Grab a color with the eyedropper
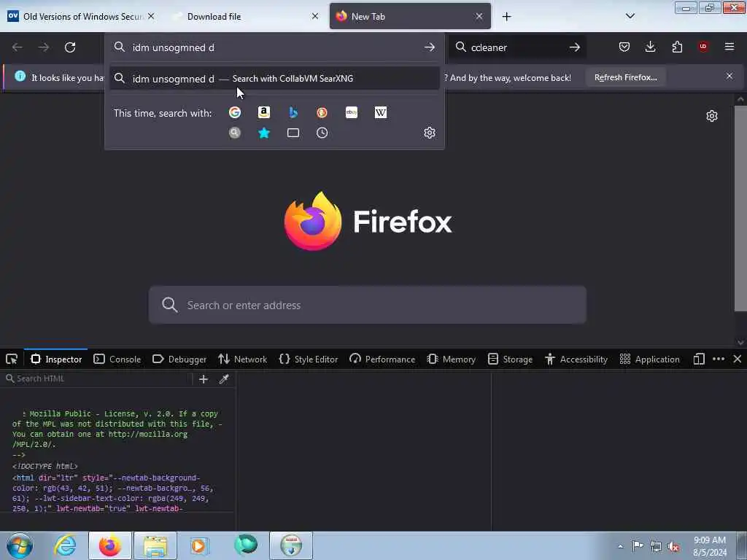The width and height of the screenshot is (747, 560). pos(224,379)
